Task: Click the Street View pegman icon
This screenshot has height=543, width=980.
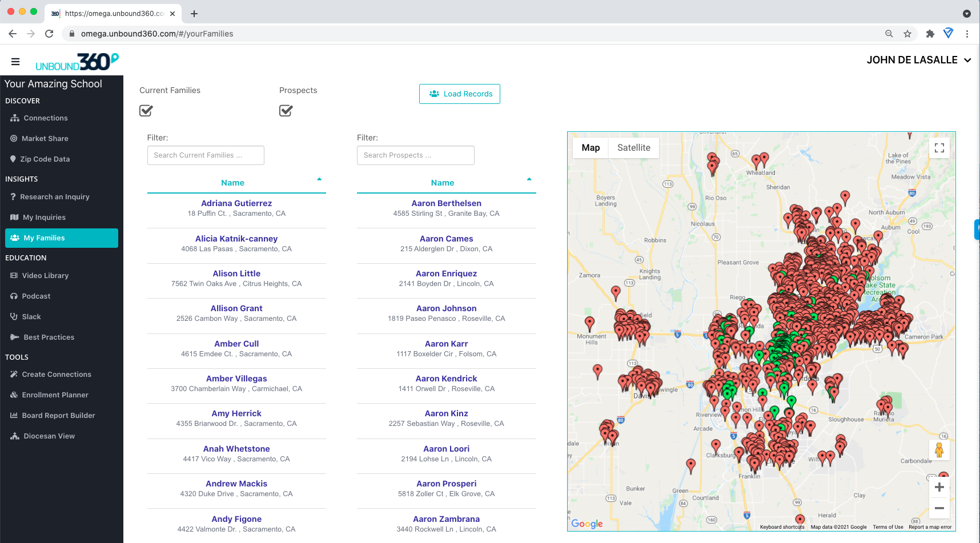Action: coord(939,450)
